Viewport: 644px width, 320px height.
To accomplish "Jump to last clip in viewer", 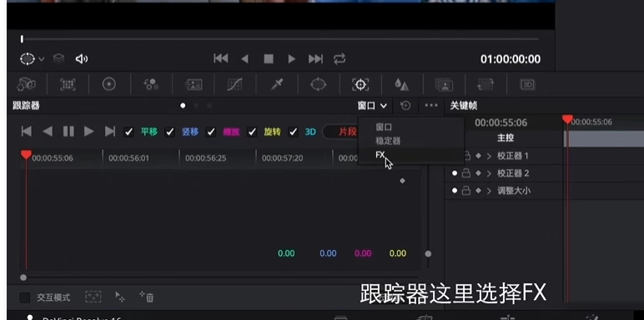I will pyautogui.click(x=315, y=59).
